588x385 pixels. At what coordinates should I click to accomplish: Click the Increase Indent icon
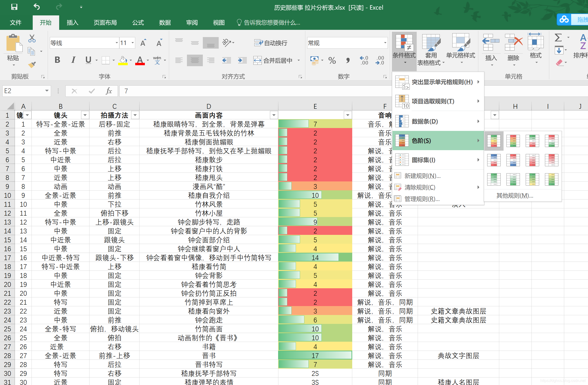[242, 60]
